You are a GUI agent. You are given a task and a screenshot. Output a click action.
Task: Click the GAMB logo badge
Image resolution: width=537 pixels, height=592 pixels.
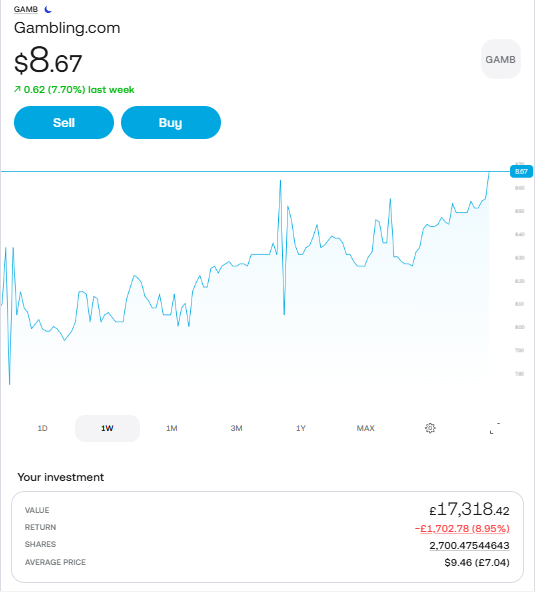click(x=500, y=59)
